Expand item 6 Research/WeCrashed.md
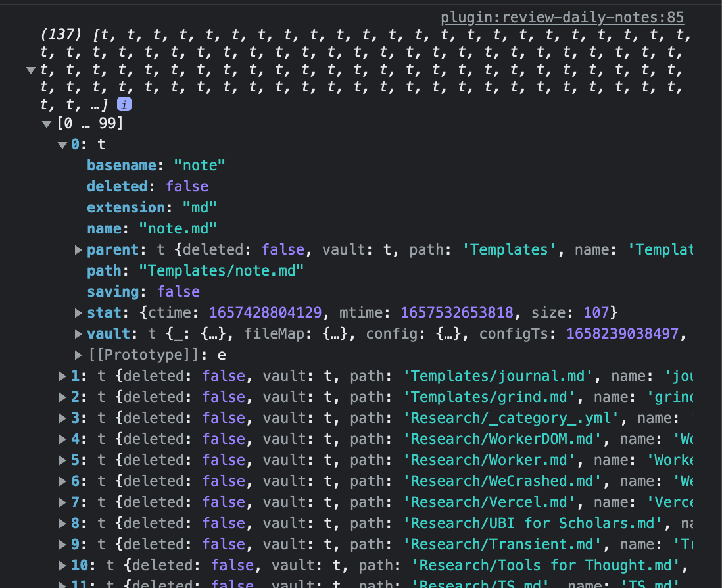The width and height of the screenshot is (722, 588). coord(62,481)
